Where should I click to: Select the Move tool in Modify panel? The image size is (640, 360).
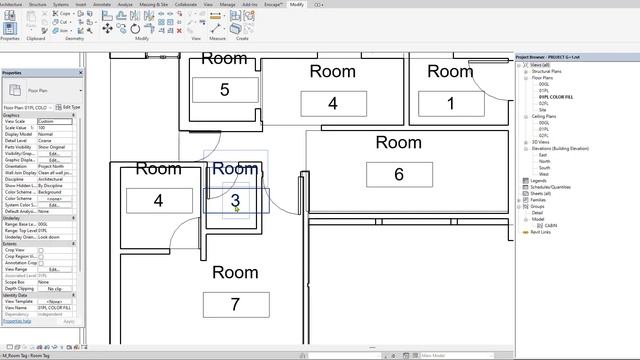(107, 29)
